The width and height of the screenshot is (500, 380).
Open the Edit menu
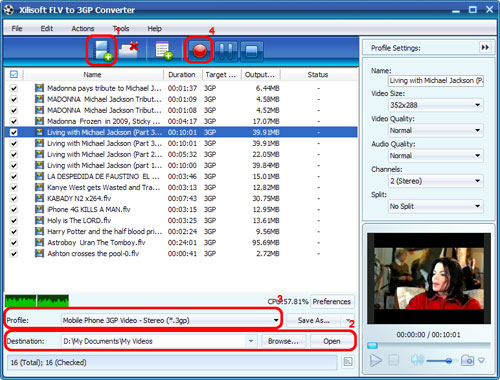[47, 28]
